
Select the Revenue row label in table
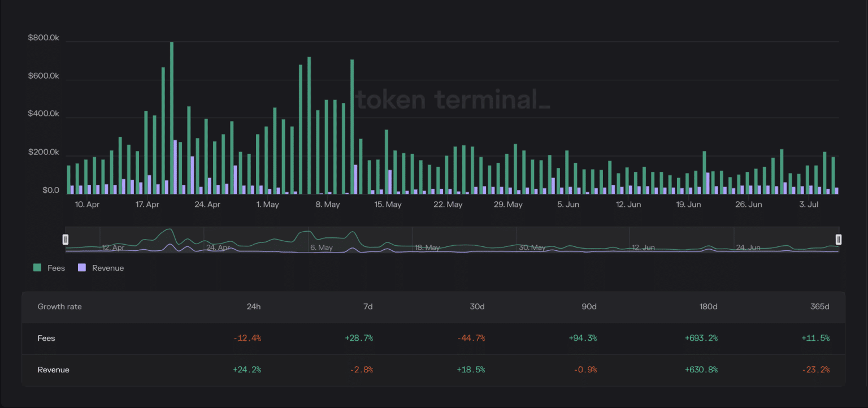(54, 370)
